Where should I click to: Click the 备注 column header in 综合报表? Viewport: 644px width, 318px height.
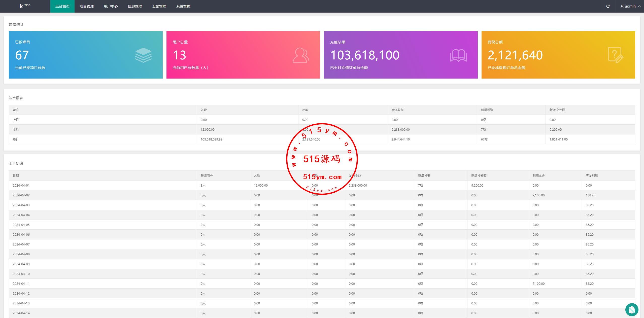pyautogui.click(x=16, y=110)
